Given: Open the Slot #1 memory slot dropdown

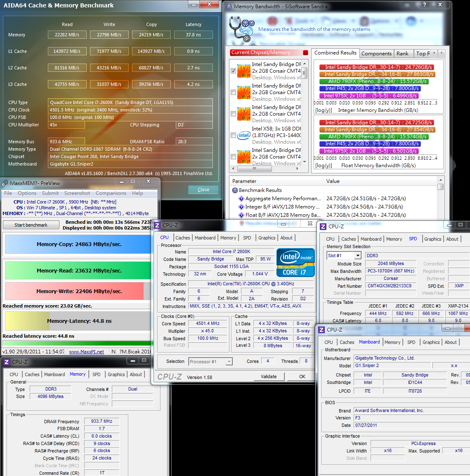Looking at the screenshot, I should tap(358, 256).
